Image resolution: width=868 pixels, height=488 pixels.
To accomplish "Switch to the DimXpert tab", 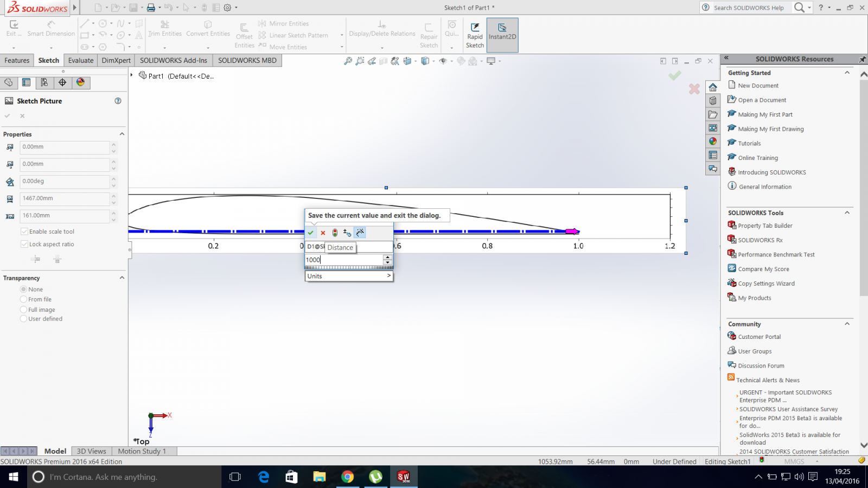I will coord(116,60).
